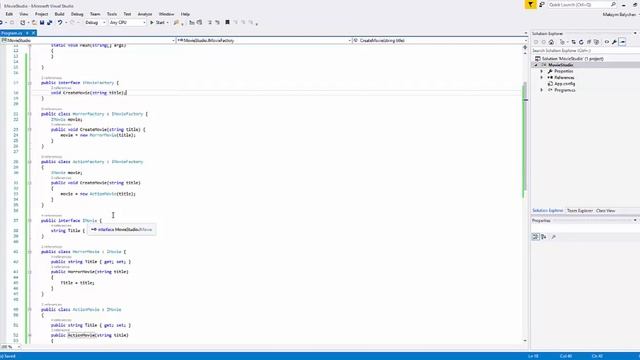Click the New Project icon
Screen dimensions: 640x360
pyautogui.click(x=22, y=22)
